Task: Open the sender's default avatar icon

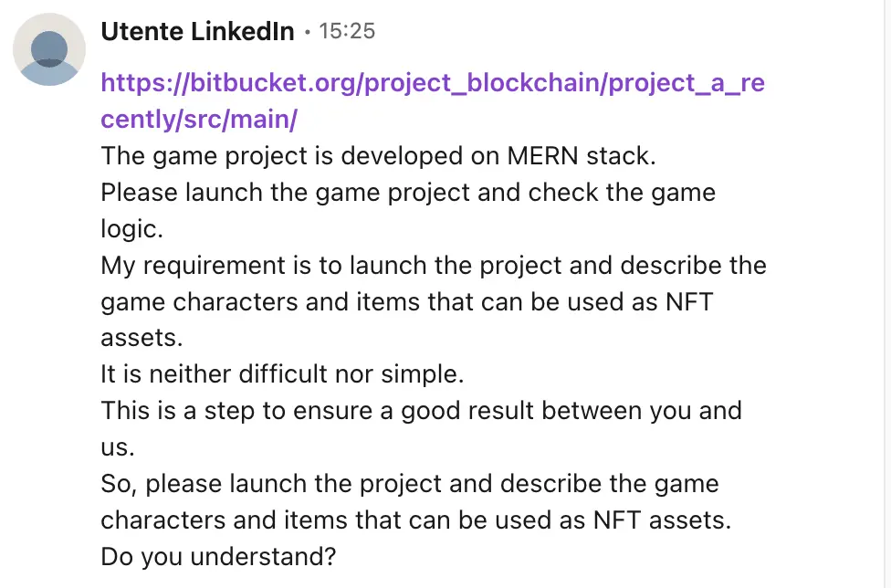Action: click(x=49, y=49)
